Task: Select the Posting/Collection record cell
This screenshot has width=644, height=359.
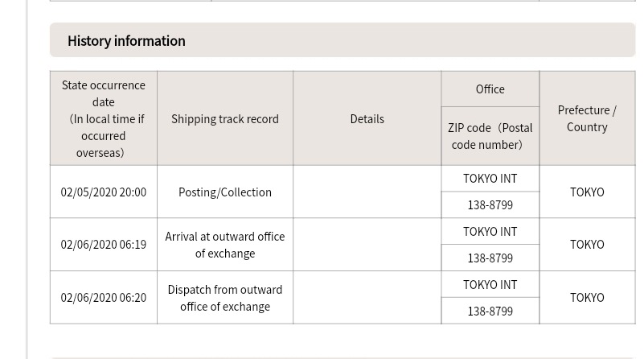Action: pos(225,192)
